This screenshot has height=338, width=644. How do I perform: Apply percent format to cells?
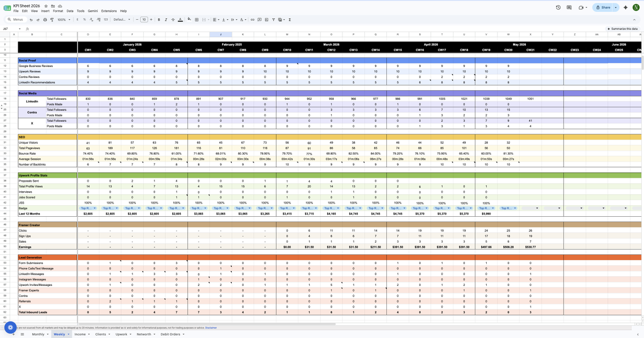pos(84,19)
